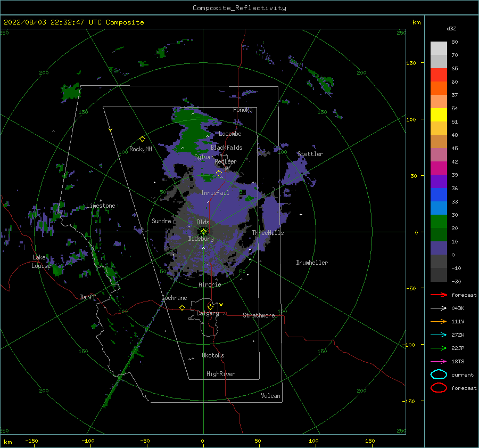
Task: Click the RedDeer label
Action: pos(226,161)
